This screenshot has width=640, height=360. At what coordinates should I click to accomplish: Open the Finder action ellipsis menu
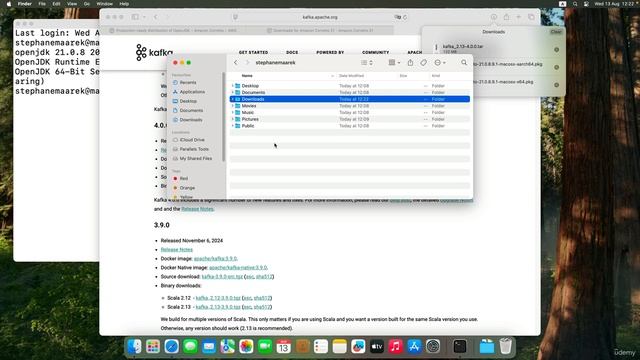[440, 63]
